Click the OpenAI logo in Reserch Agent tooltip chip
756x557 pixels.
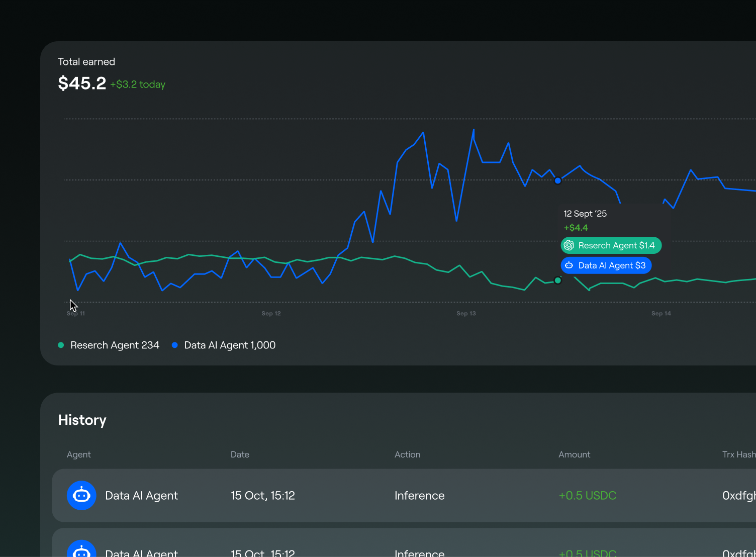[x=569, y=245]
